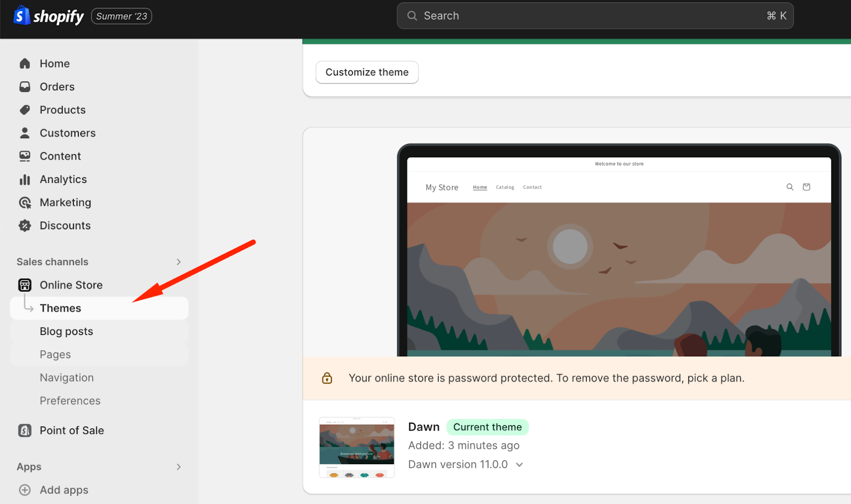The height and width of the screenshot is (504, 851).
Task: Select the Products icon
Action: (25, 110)
